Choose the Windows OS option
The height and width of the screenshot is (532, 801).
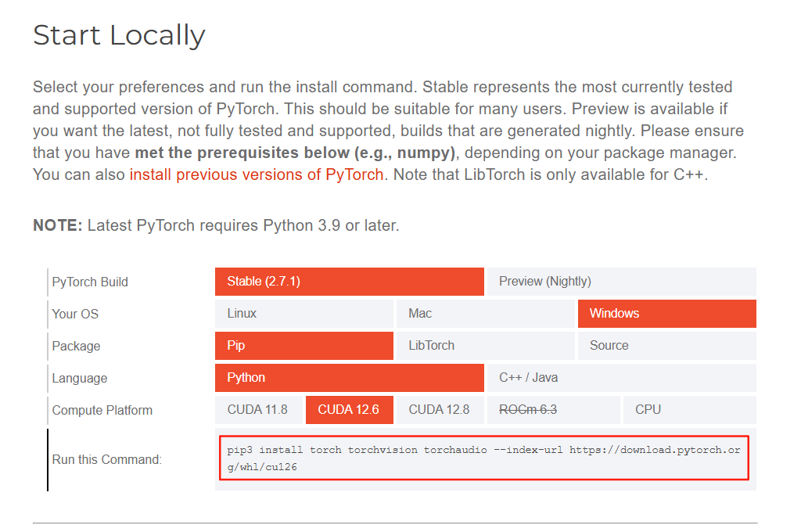[x=666, y=313]
